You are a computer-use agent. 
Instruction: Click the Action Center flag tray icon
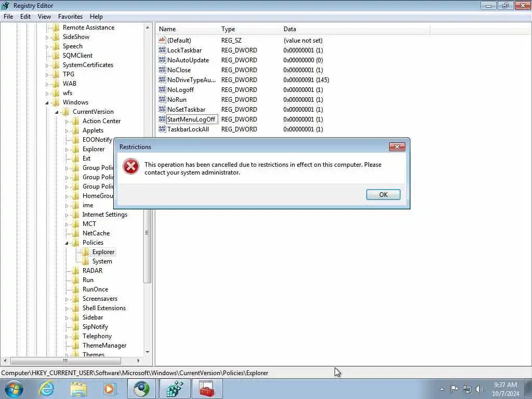pos(454,389)
